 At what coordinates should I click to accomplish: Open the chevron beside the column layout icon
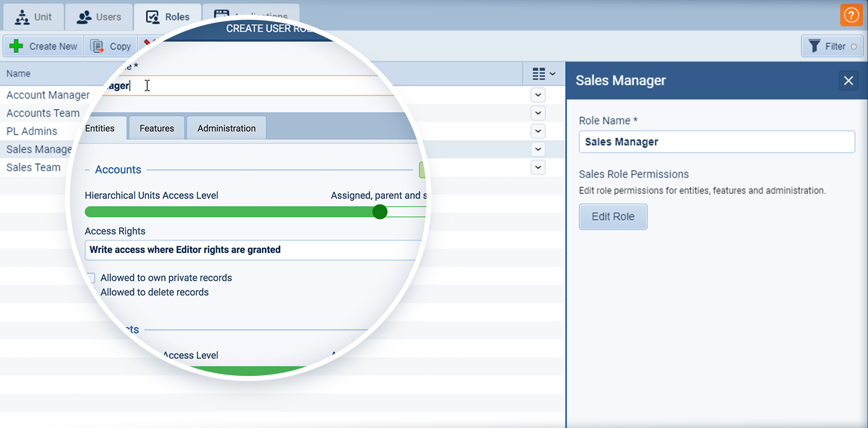(x=553, y=73)
